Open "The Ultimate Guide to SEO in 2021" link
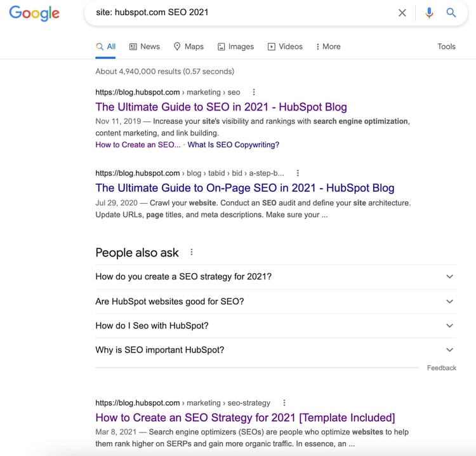 221,107
